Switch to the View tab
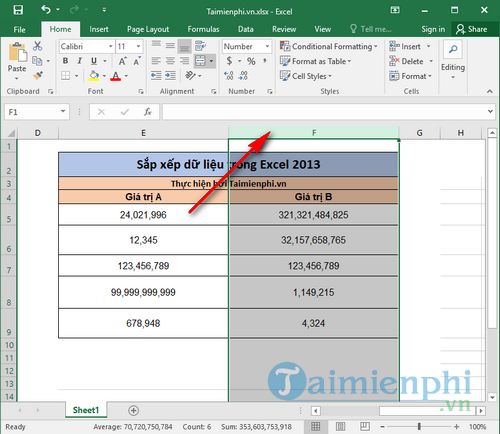The image size is (500, 434). pos(323,29)
